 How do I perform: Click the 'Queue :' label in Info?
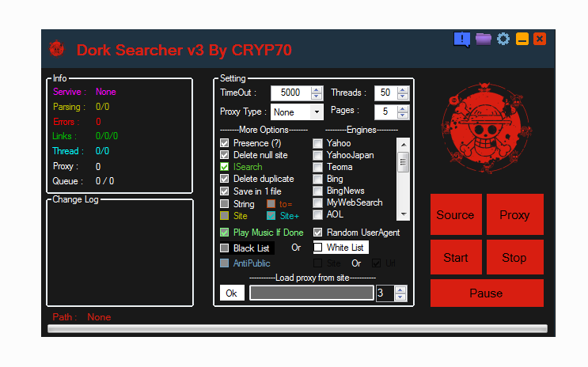(67, 181)
